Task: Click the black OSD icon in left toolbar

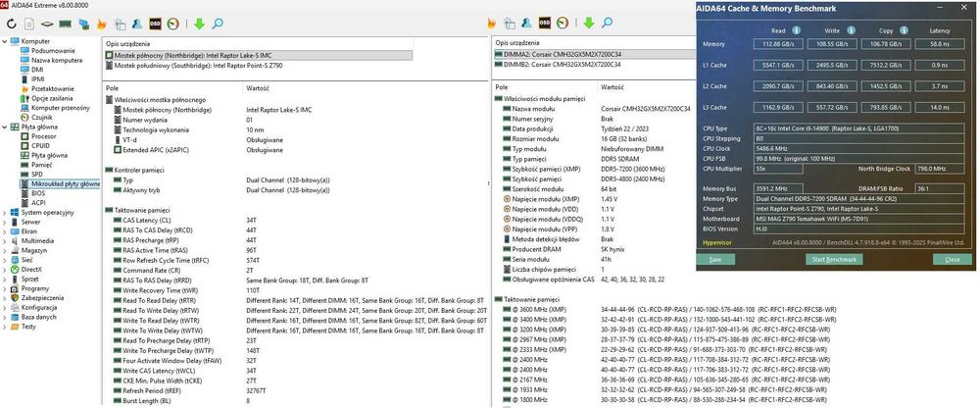Action: pyautogui.click(x=155, y=24)
